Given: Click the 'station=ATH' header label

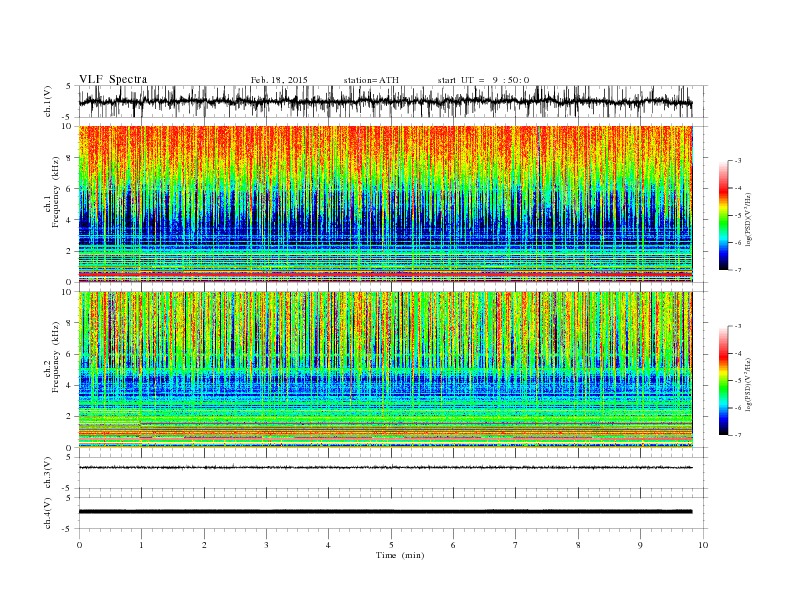Looking at the screenshot, I should click(371, 80).
